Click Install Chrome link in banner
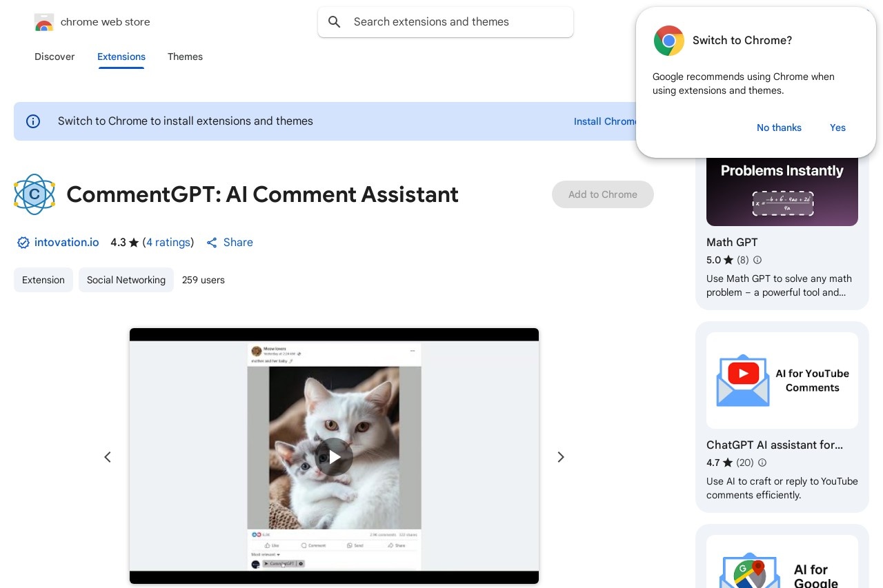Viewport: 883px width, 588px height. 605,121
